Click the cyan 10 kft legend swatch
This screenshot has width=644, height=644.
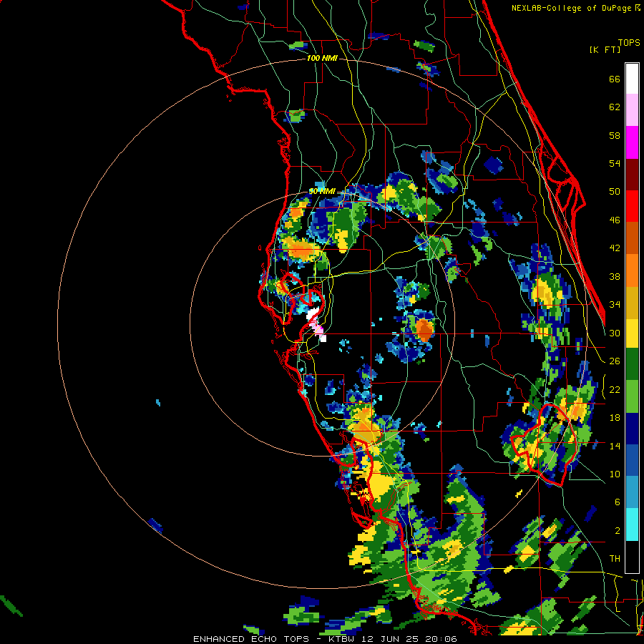[632, 525]
